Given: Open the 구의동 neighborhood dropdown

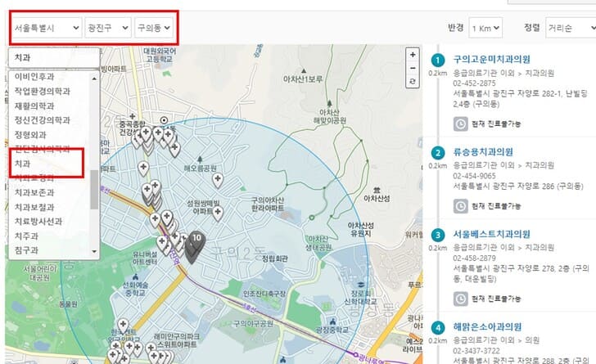Looking at the screenshot, I should click(x=154, y=28).
